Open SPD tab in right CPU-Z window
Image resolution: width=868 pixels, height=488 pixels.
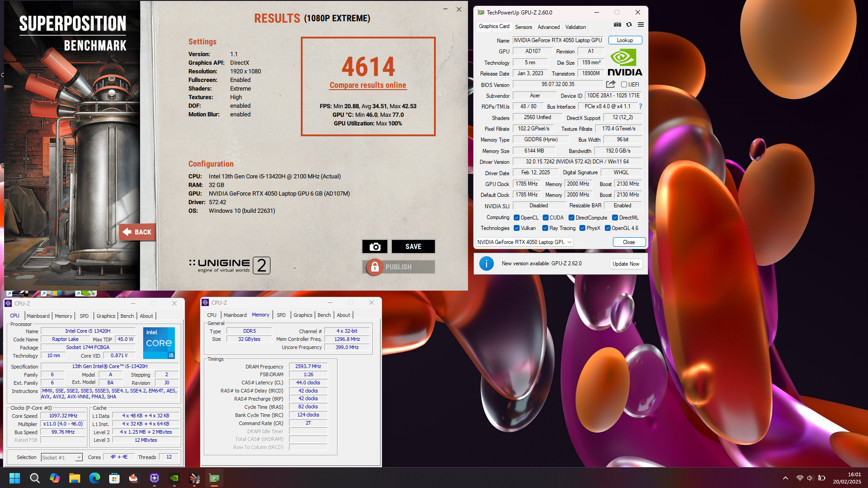(281, 315)
